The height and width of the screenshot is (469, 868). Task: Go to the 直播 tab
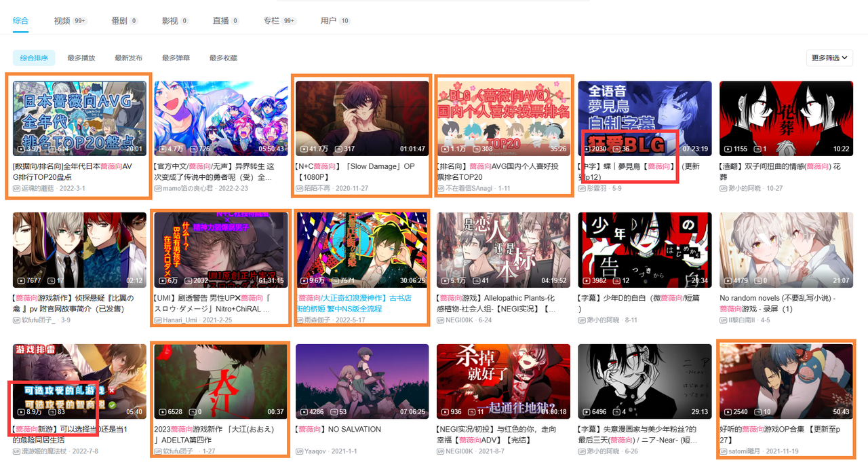pyautogui.click(x=226, y=21)
